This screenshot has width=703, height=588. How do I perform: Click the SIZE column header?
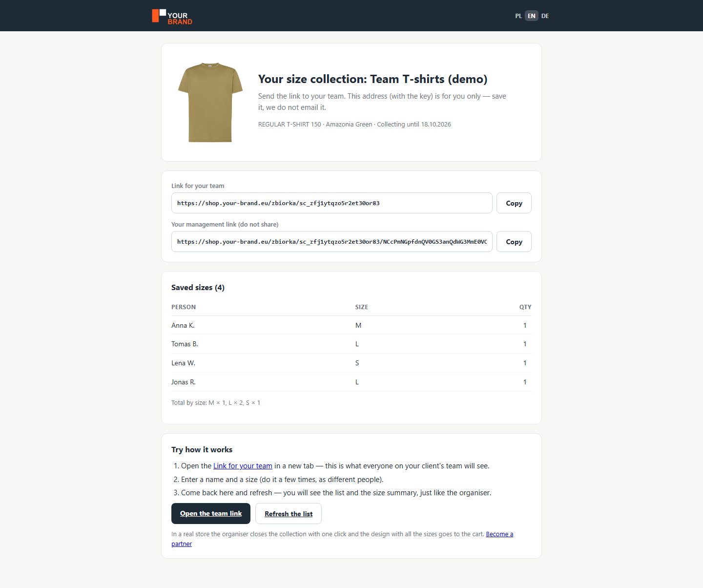pyautogui.click(x=362, y=307)
